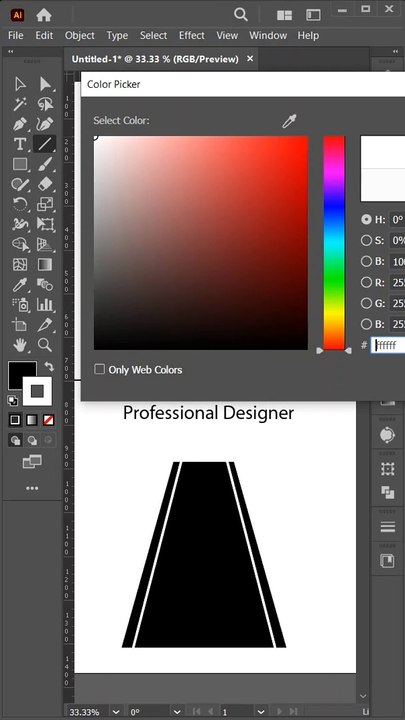
Task: Enable Only Web Colors checkbox
Action: tap(99, 369)
